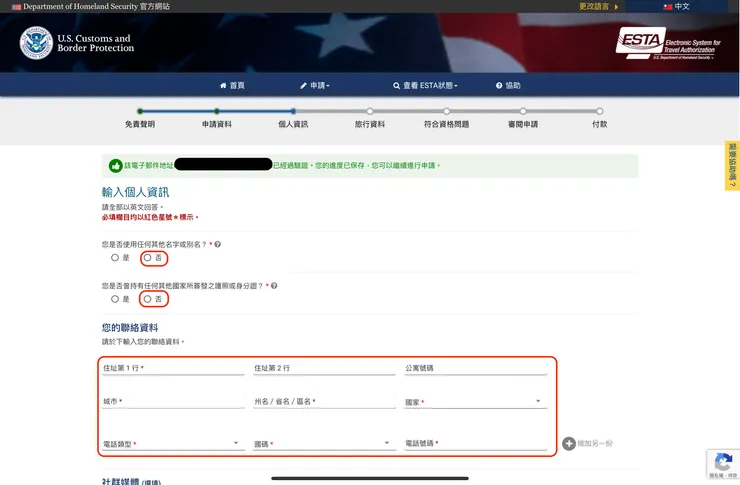740x485 pixels.
Task: Click the 住址第 2 行 address field
Action: click(324, 368)
